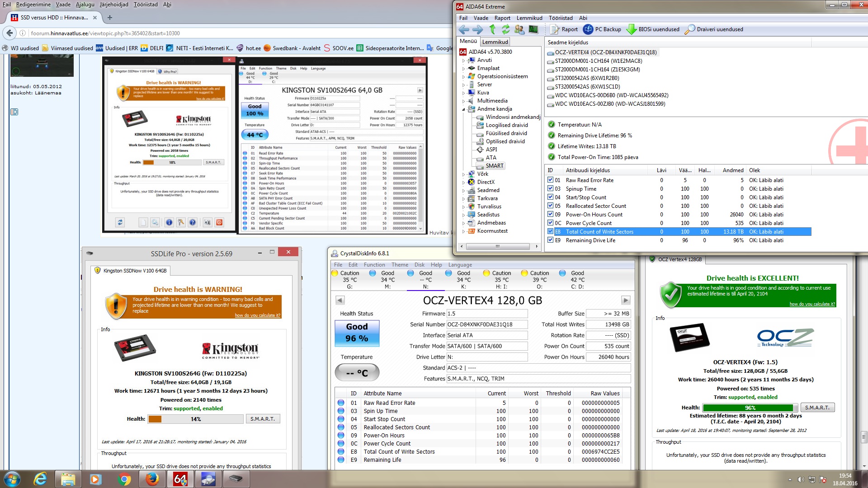This screenshot has width=868, height=488.
Task: Switch to the Lemmikud tab in AIDA64
Action: coord(495,42)
